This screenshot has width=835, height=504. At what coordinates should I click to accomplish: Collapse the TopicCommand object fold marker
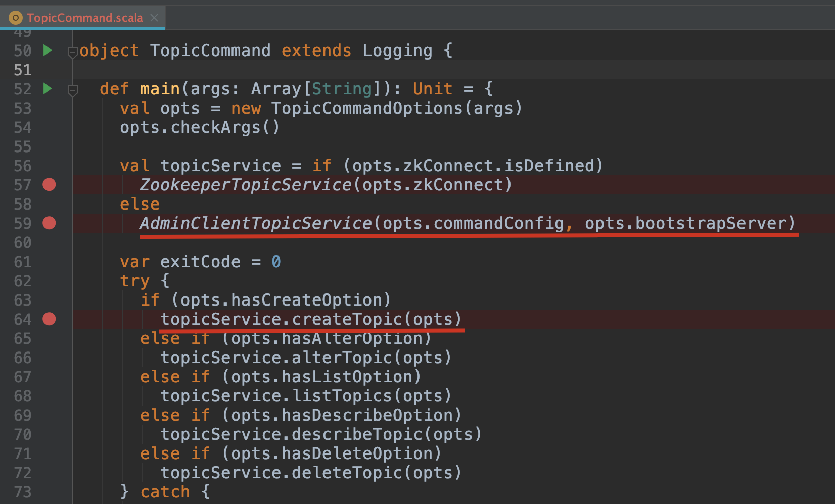point(73,52)
